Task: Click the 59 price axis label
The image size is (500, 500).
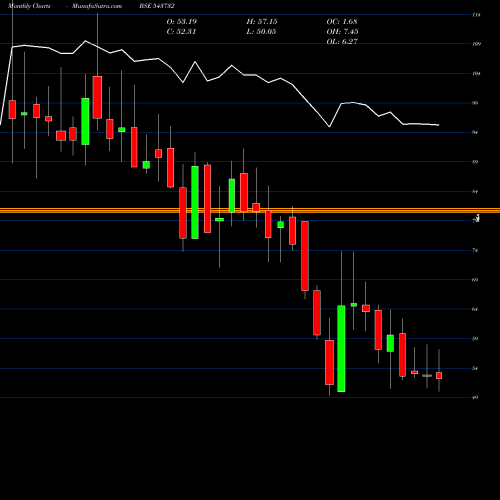Action: [476, 339]
